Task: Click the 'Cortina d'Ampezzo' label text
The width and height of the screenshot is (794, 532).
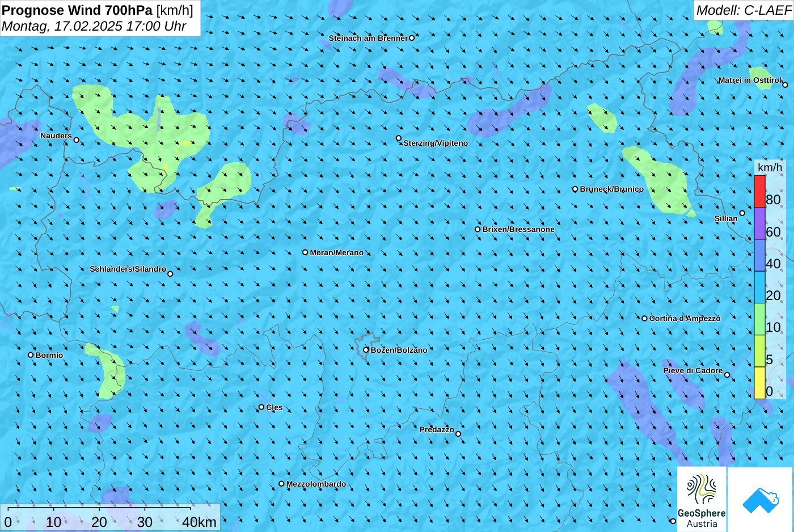Action: click(x=685, y=318)
